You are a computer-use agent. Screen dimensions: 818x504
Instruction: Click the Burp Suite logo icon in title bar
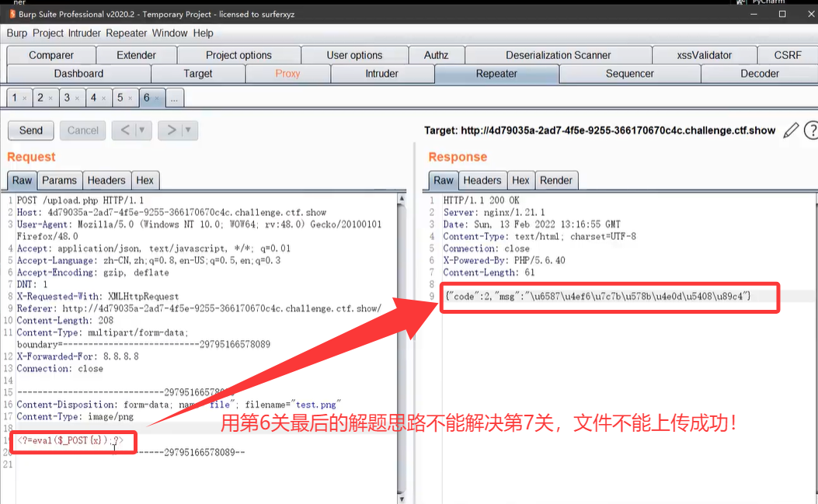click(12, 14)
